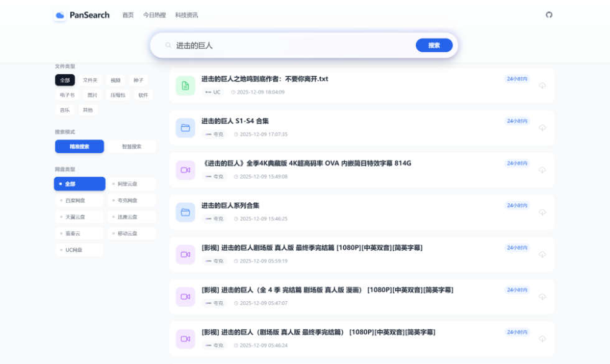Open the GitHub icon in the header
The width and height of the screenshot is (610, 364).
(x=549, y=15)
